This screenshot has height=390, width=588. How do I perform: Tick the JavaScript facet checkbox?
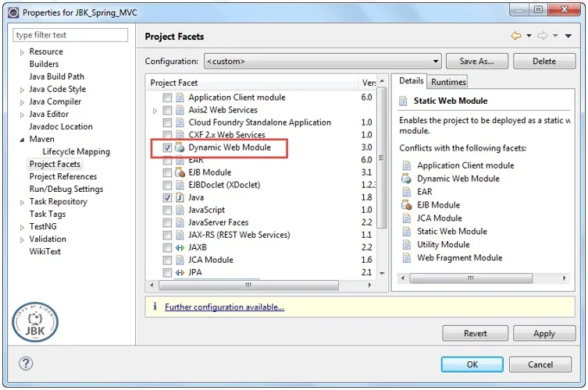coord(167,210)
